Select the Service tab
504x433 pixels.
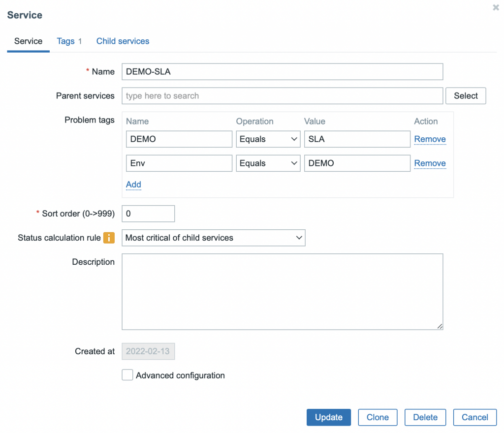[28, 41]
